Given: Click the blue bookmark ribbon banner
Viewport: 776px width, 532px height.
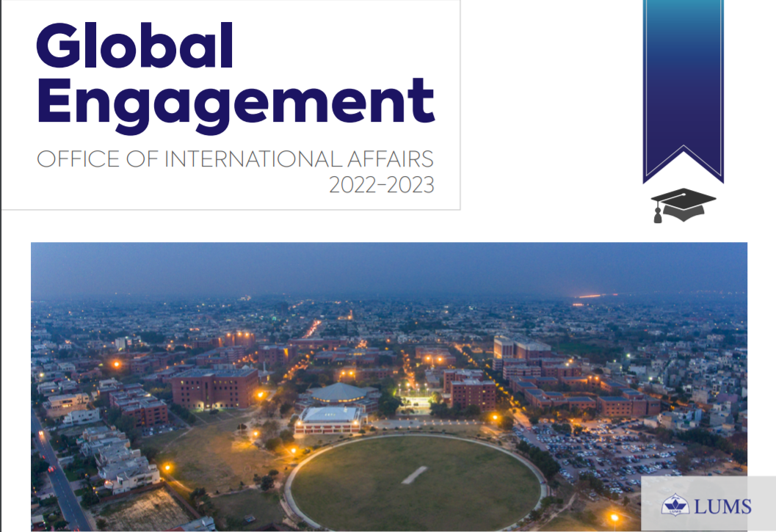Looking at the screenshot, I should 683,92.
